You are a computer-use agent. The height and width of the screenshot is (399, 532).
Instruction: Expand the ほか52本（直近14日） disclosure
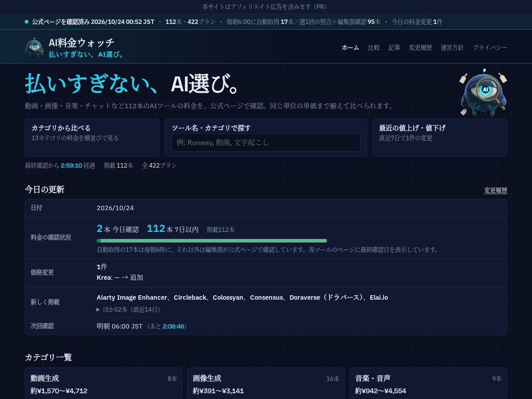[129, 309]
